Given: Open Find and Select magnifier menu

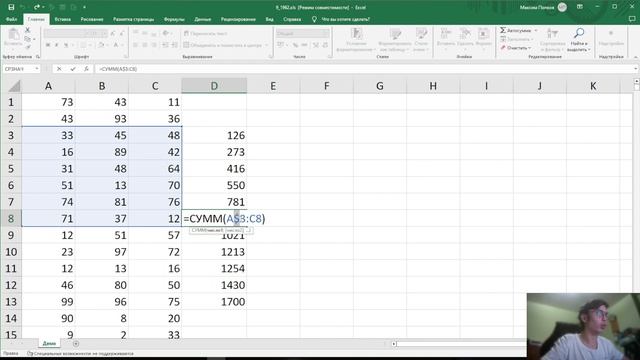Looking at the screenshot, I should tap(579, 40).
